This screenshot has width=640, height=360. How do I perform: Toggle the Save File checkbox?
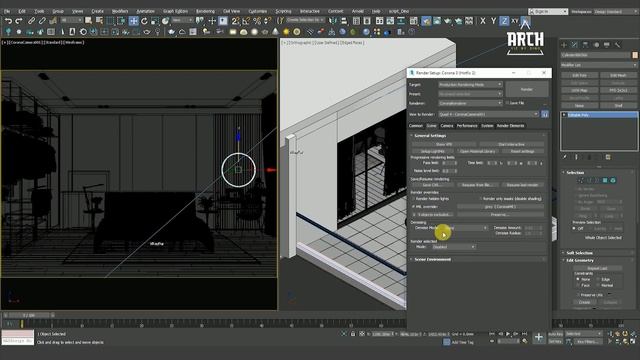click(x=508, y=103)
